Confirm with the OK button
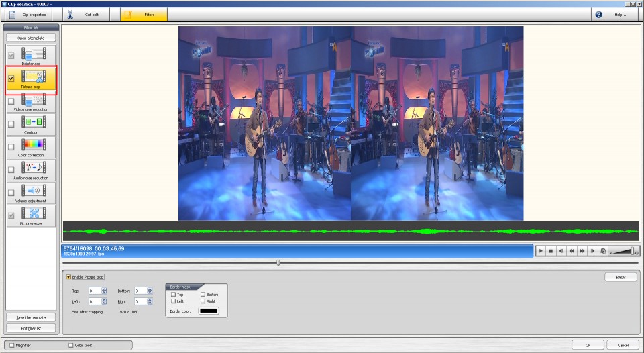Viewport: 644px width, 353px height. [x=588, y=345]
